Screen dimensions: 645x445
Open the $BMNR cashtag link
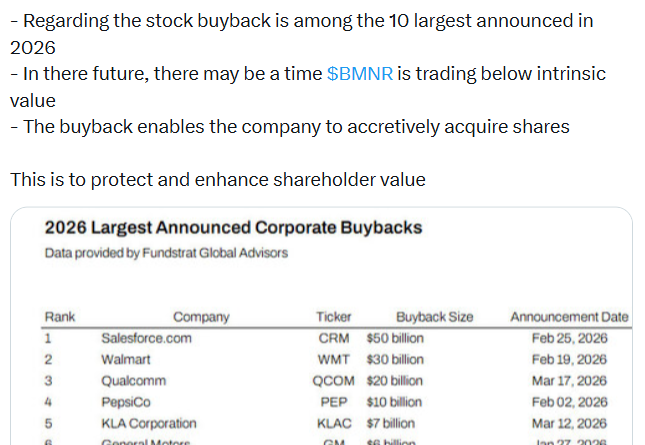point(359,74)
